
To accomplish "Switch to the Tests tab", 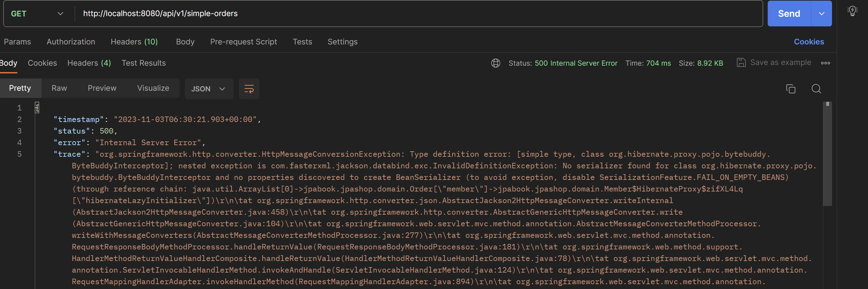I will 302,42.
